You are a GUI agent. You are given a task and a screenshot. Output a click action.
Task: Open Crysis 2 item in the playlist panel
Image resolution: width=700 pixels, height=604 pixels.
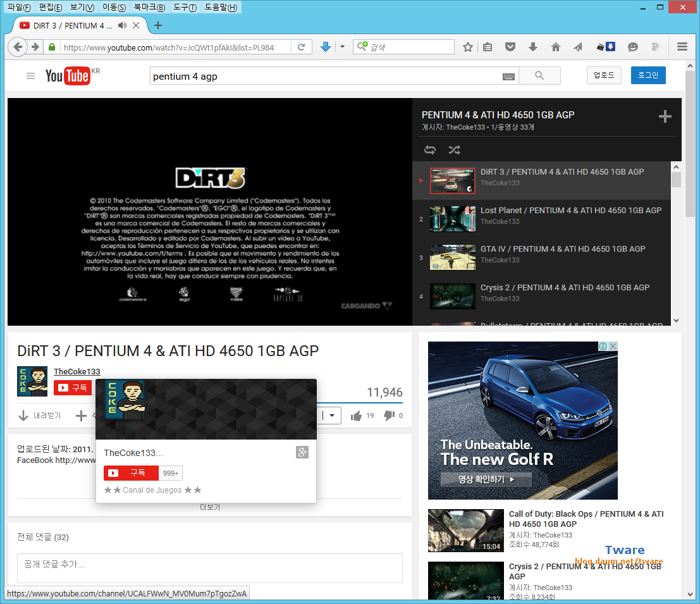[541, 296]
